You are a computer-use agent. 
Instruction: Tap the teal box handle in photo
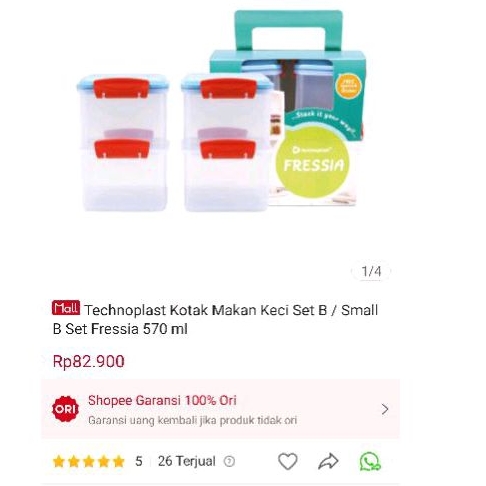point(288,30)
